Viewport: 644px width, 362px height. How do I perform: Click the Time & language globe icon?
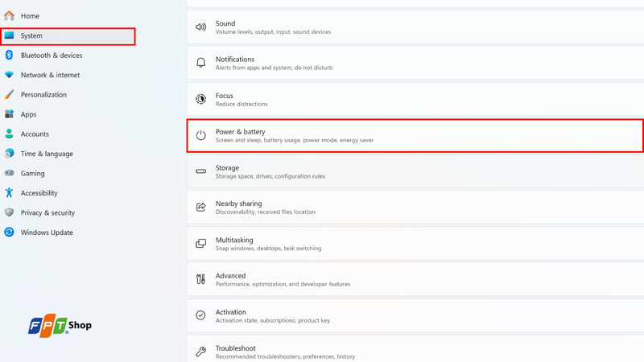[x=9, y=154]
